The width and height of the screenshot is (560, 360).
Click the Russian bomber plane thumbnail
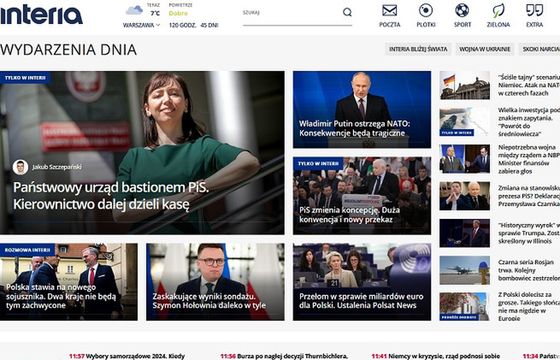465,270
